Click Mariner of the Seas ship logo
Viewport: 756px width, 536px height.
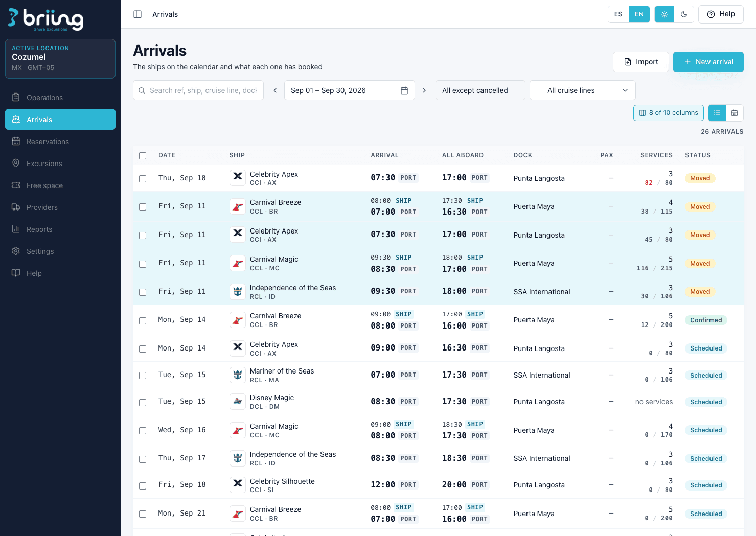click(238, 375)
